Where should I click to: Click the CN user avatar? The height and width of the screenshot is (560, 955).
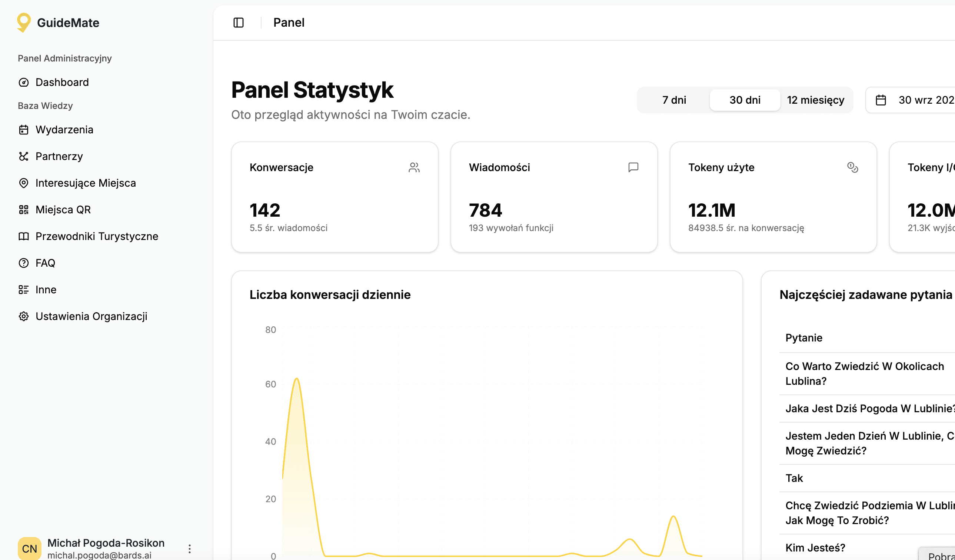click(x=30, y=549)
